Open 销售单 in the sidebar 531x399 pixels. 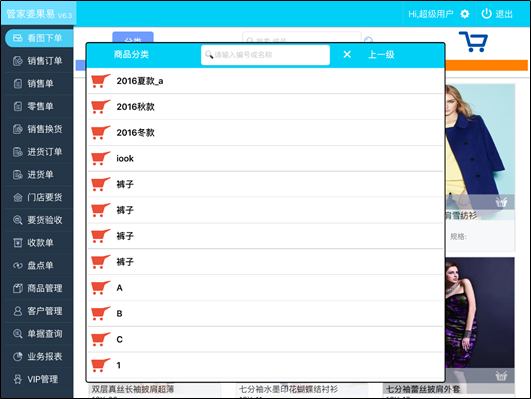39,83
